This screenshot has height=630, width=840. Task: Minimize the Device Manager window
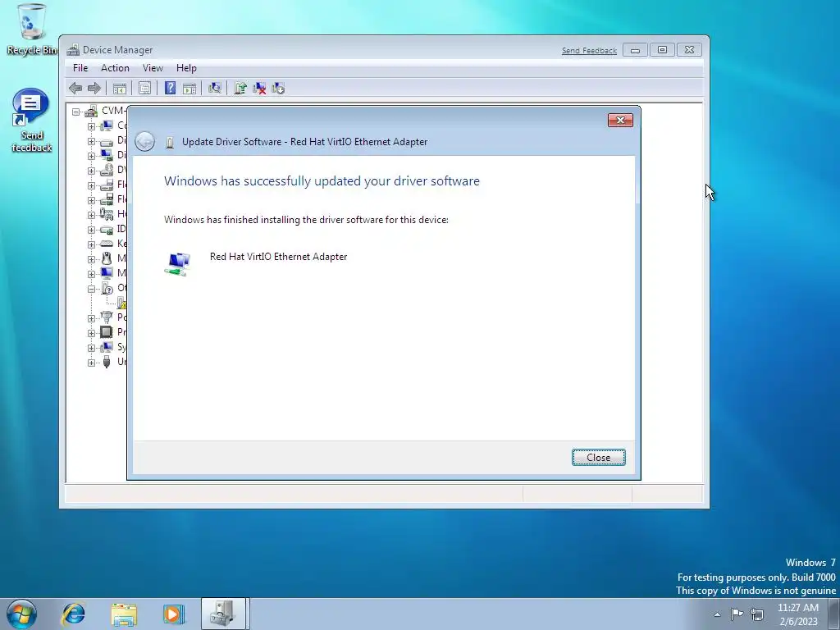point(635,50)
